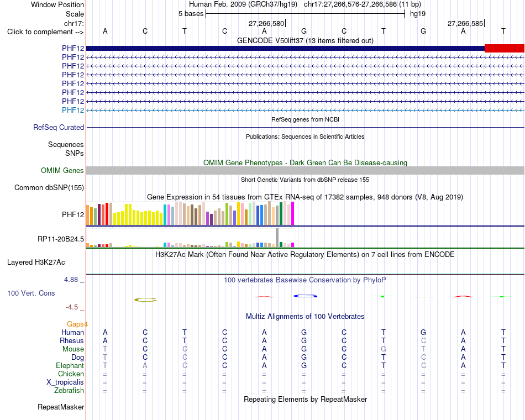Open the RefSeq Curated track label
This screenshot has height=420, width=525.
59,127
